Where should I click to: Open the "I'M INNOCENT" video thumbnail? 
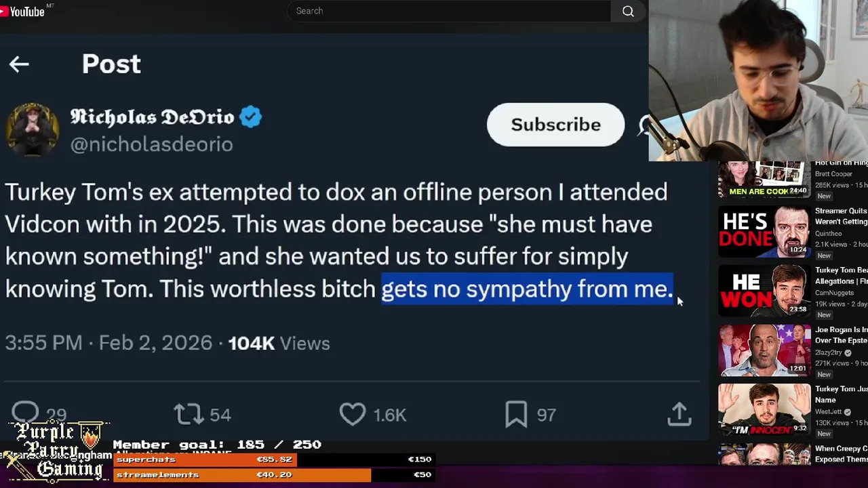[x=764, y=409]
